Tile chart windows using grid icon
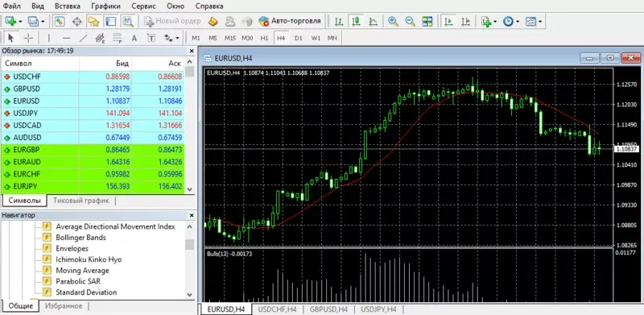Screen dimensions: 644x315 coord(427,21)
